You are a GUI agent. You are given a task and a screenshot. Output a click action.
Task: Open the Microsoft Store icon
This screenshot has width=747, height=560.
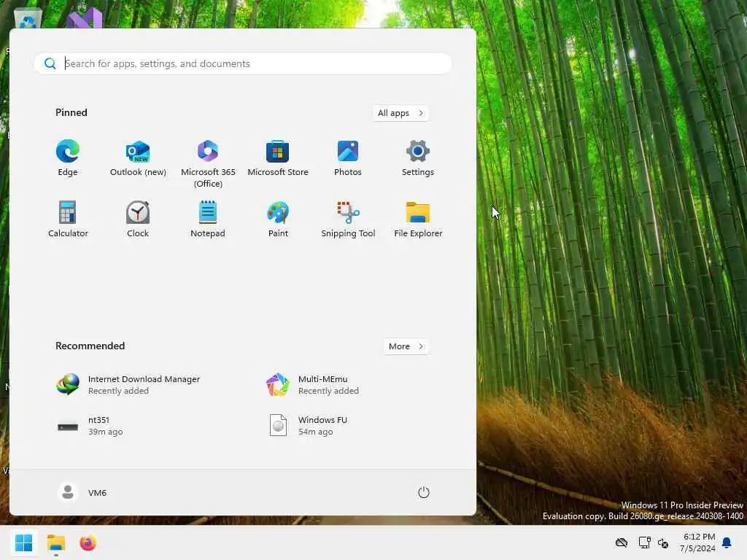tap(278, 158)
